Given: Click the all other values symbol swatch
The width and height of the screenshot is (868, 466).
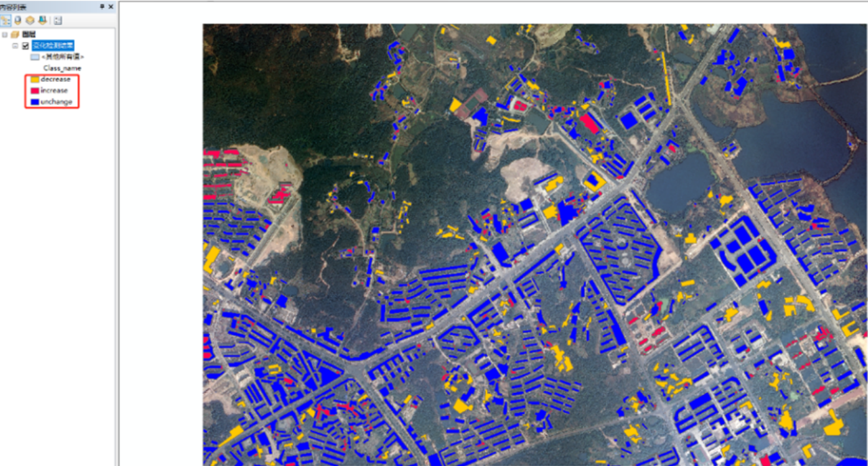Looking at the screenshot, I should 35,57.
